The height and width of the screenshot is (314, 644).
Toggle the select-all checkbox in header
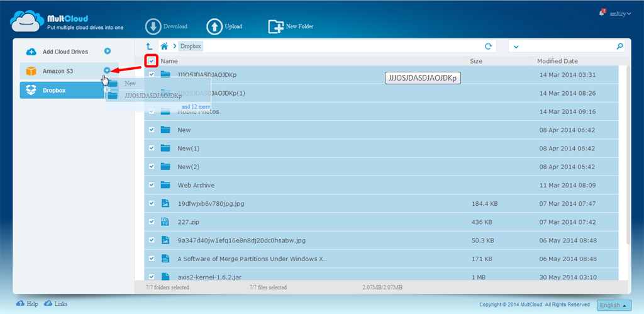coord(151,61)
